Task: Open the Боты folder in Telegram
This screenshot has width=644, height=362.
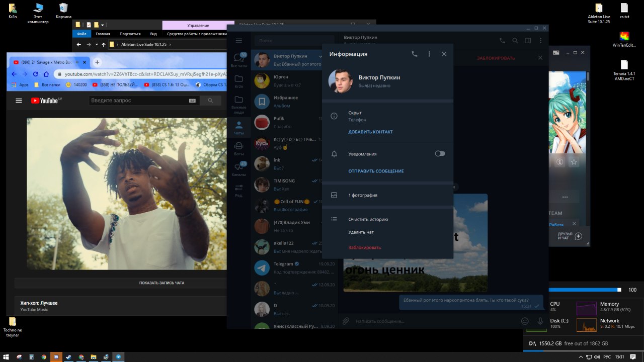Action: click(239, 148)
